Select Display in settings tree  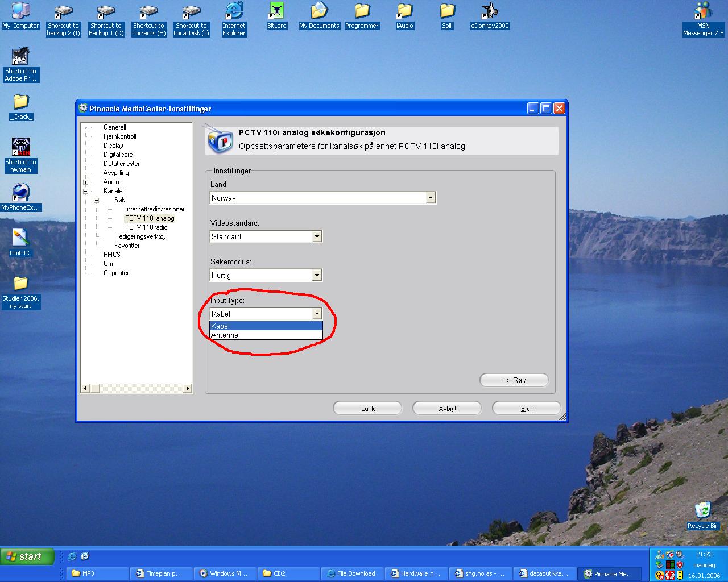point(113,145)
